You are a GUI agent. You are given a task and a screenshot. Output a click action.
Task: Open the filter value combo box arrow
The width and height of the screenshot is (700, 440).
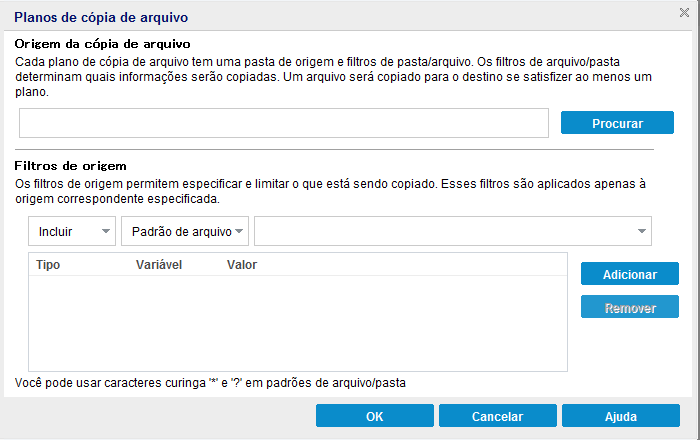(640, 231)
